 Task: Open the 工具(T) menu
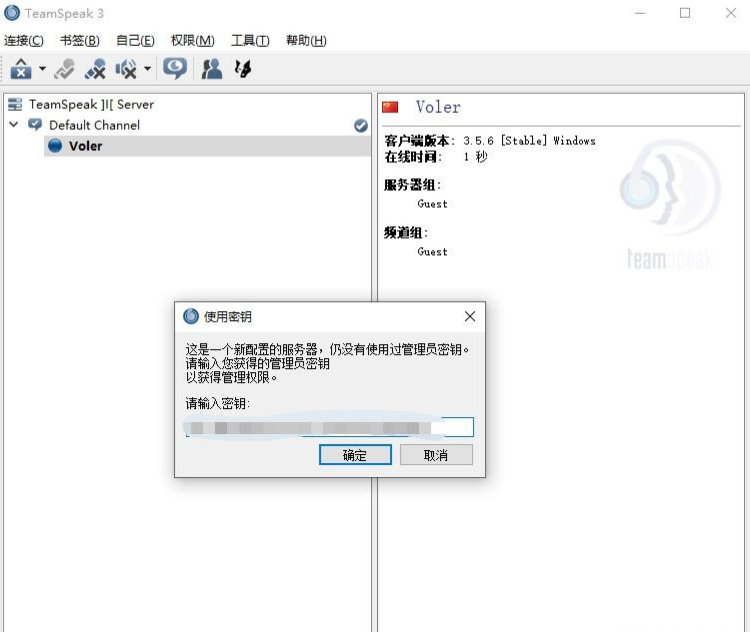pyautogui.click(x=250, y=41)
